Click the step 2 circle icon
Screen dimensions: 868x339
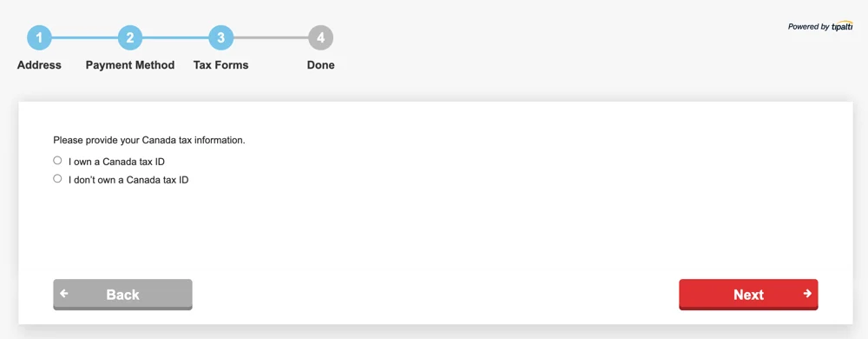[x=130, y=37]
